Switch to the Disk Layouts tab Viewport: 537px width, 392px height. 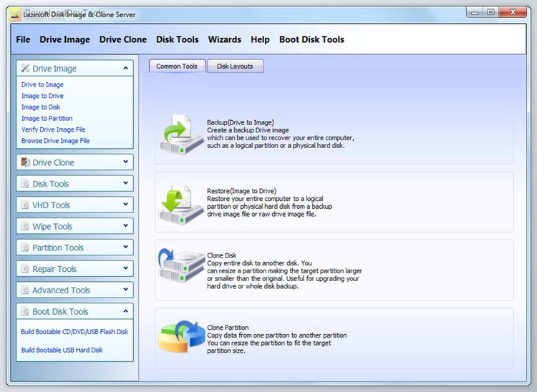(235, 67)
